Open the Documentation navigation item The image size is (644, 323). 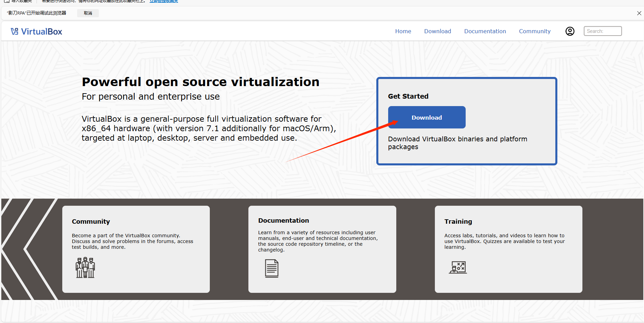click(x=485, y=31)
